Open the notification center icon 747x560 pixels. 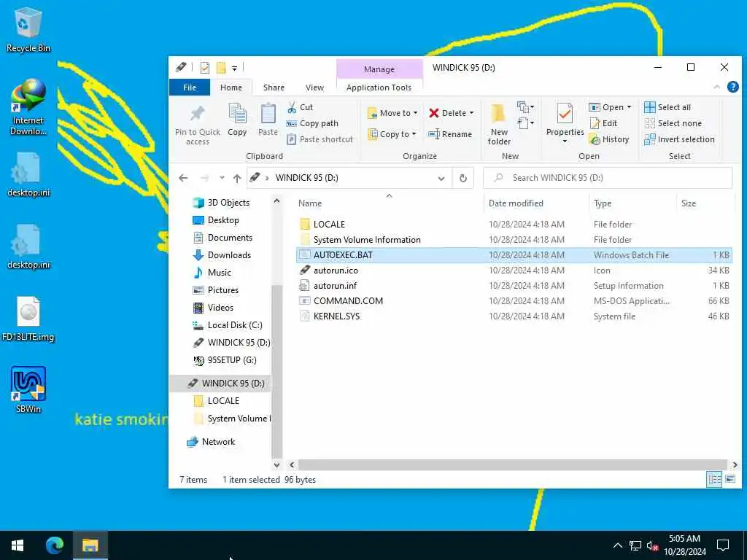[723, 545]
